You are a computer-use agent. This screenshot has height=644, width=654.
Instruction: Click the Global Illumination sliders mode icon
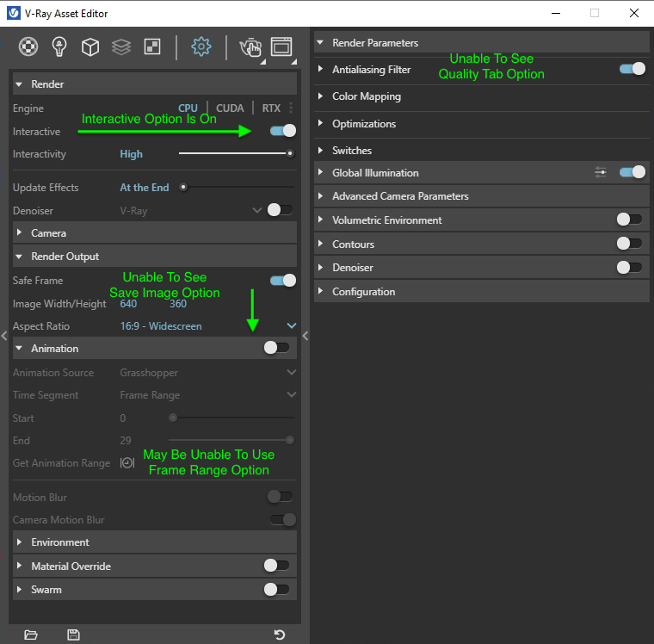(x=601, y=172)
